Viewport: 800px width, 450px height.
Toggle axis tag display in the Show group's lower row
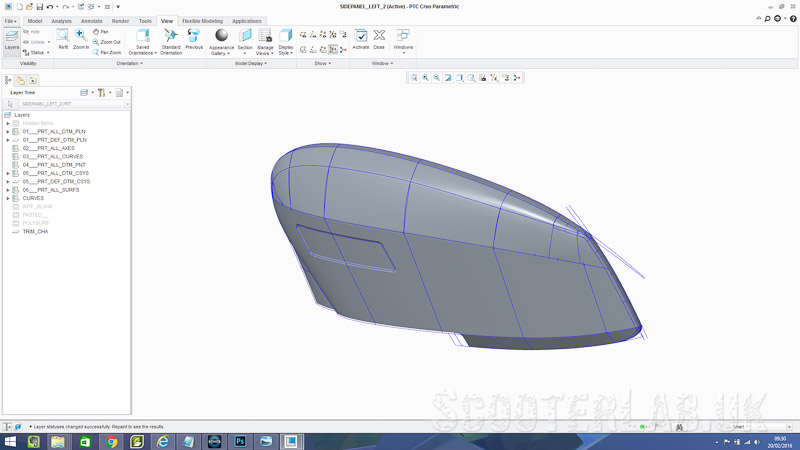(x=313, y=49)
